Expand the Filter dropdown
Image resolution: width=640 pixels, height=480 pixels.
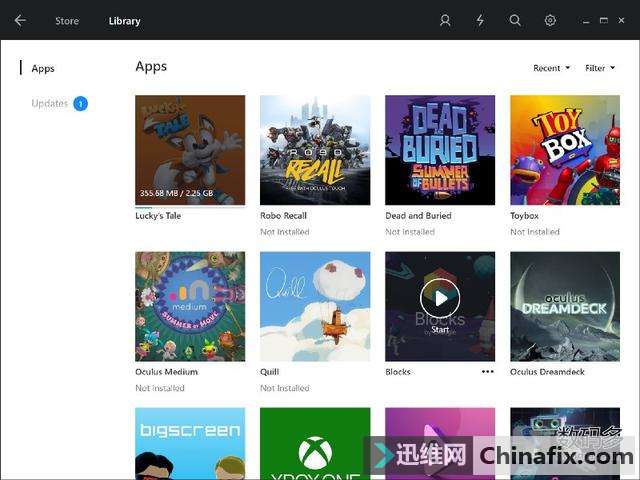600,68
